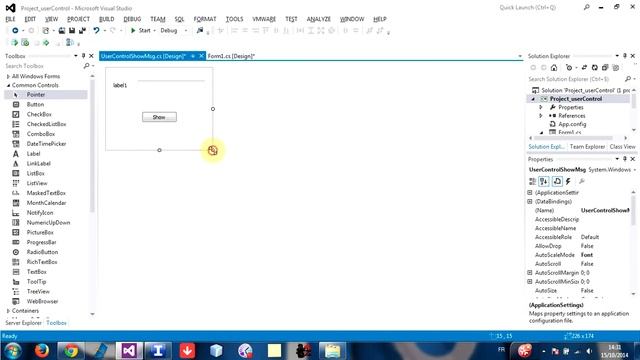Switch to Form1.cs [Design] tab

click(x=231, y=56)
